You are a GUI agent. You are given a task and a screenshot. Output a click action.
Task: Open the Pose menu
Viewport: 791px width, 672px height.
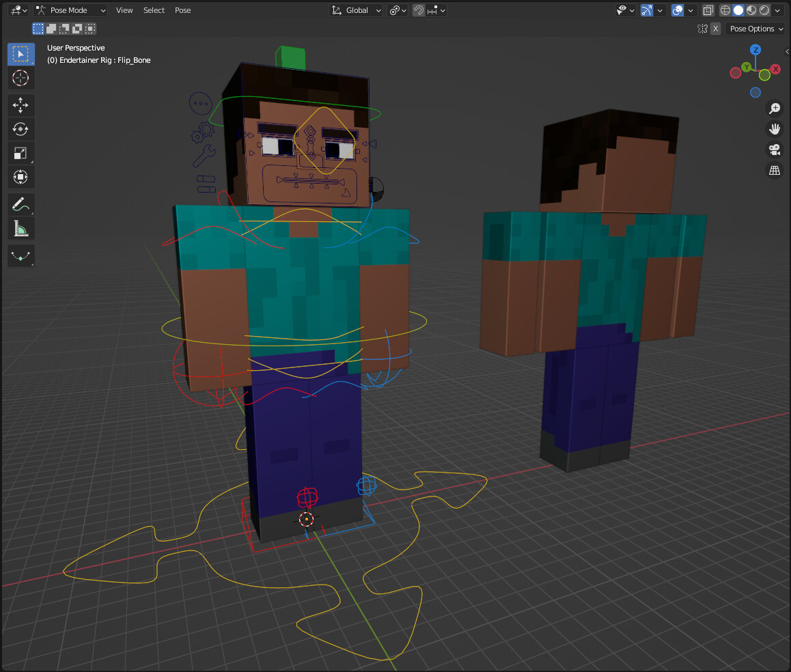[182, 10]
